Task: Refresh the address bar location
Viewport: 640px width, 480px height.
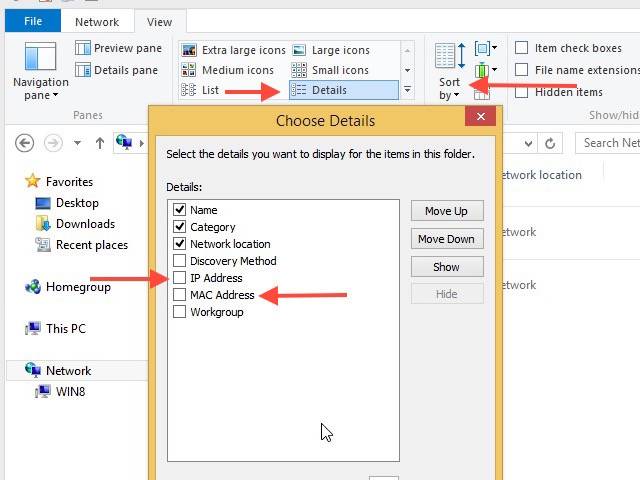Action: [x=550, y=143]
